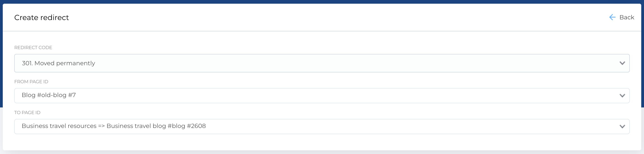The image size is (644, 154).
Task: Click the dark blue background at left edge
Action: [1, 63]
